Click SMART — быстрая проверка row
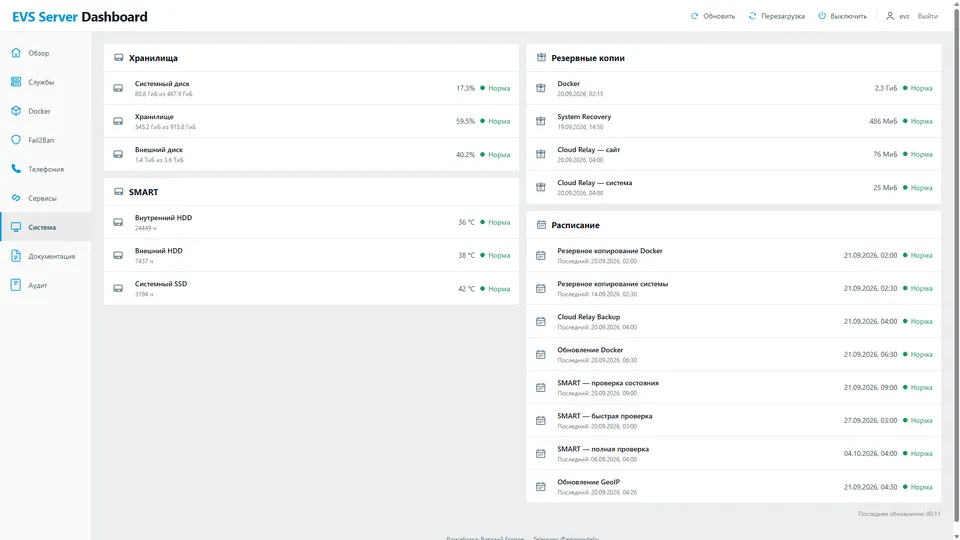Screen dimensions: 960x540 click(733, 421)
